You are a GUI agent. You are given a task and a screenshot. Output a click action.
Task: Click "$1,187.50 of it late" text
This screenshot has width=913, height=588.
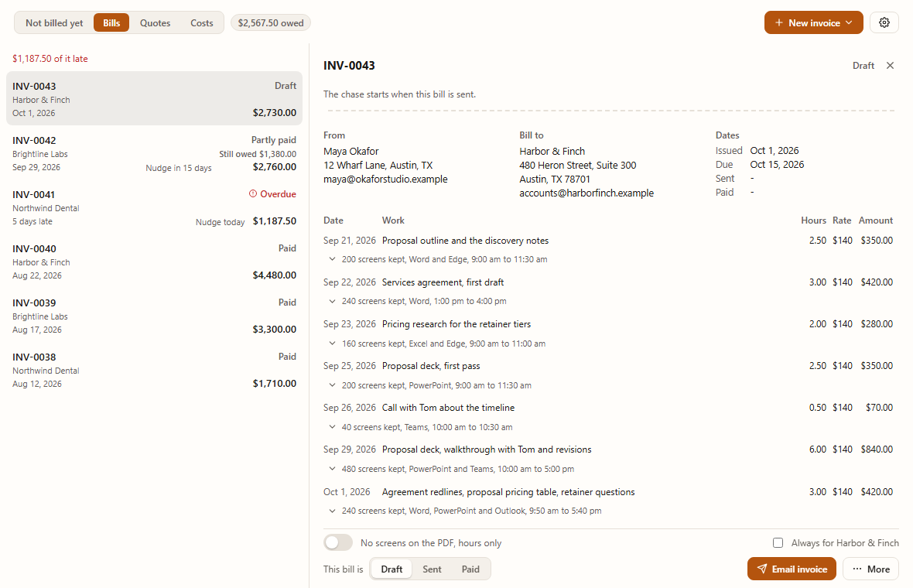point(50,58)
